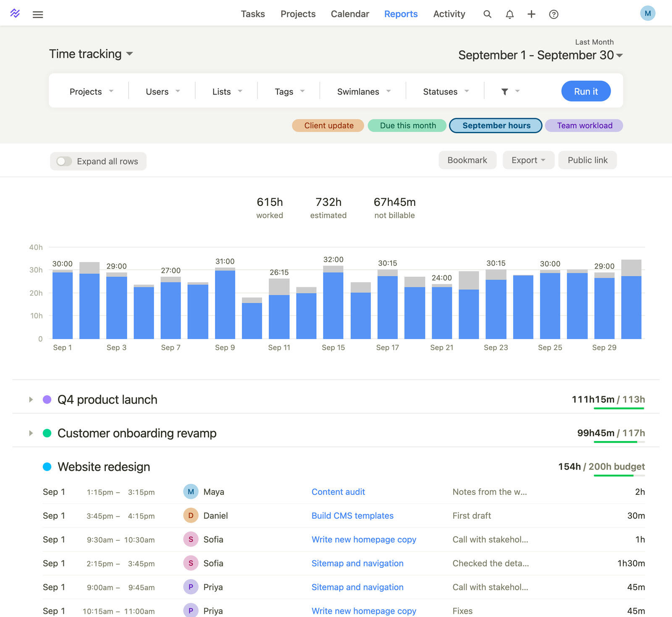Click the Public link button
This screenshot has height=617, width=672.
pos(588,160)
